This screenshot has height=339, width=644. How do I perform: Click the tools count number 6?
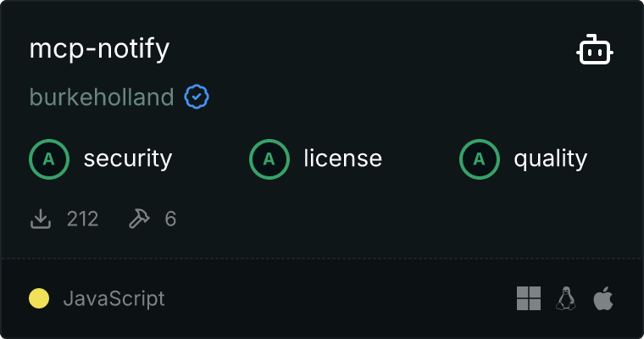tap(170, 219)
